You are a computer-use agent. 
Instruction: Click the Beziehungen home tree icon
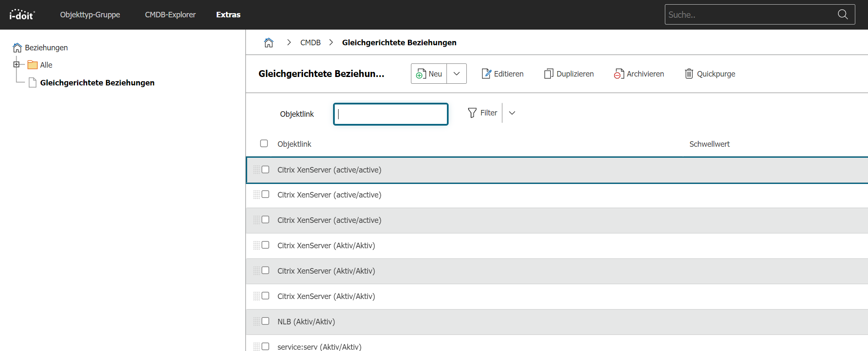pyautogui.click(x=17, y=48)
